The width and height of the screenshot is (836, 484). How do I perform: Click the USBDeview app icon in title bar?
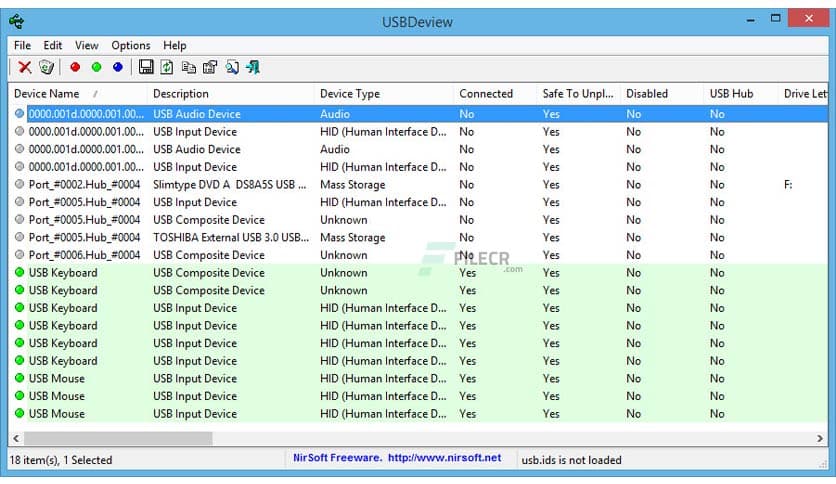(17, 22)
